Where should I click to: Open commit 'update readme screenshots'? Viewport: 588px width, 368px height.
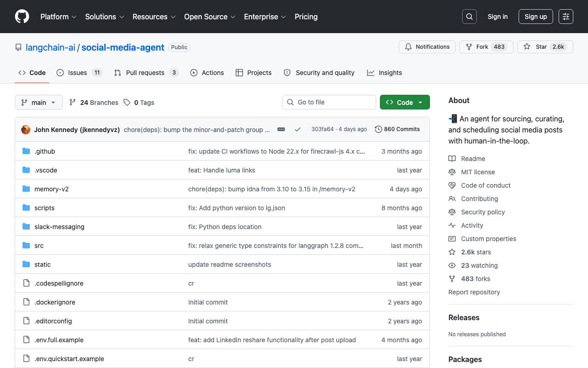(x=230, y=264)
